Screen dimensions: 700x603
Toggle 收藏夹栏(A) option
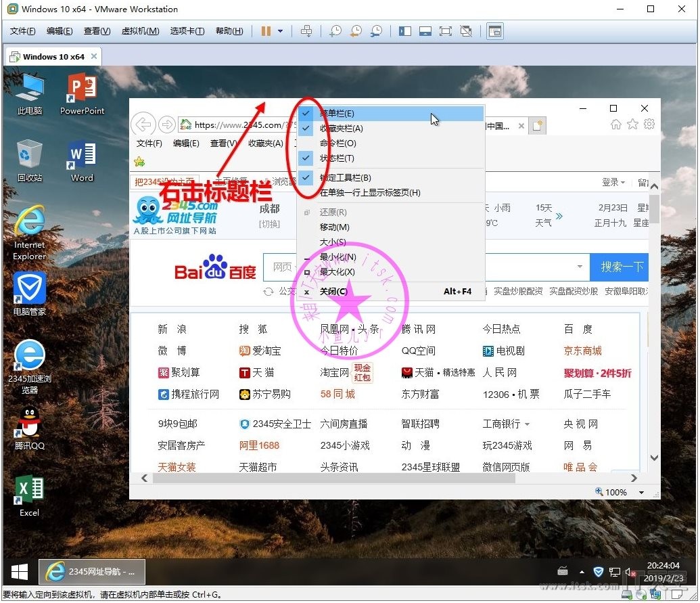[391, 129]
